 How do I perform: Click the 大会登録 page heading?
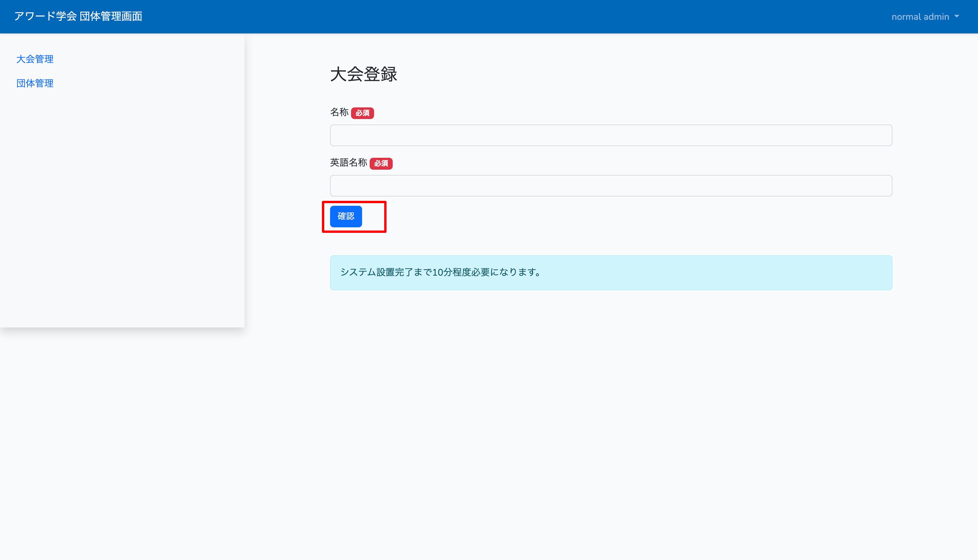(364, 74)
